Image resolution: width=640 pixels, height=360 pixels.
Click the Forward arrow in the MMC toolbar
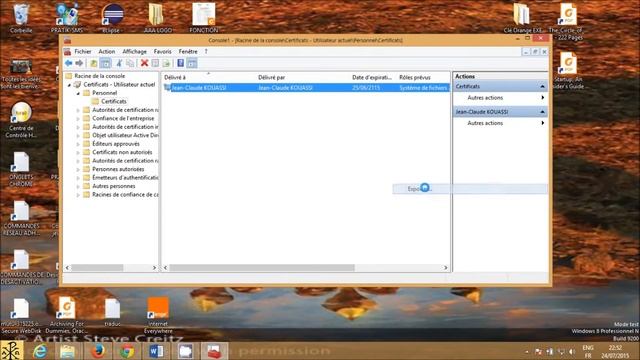tap(79, 63)
